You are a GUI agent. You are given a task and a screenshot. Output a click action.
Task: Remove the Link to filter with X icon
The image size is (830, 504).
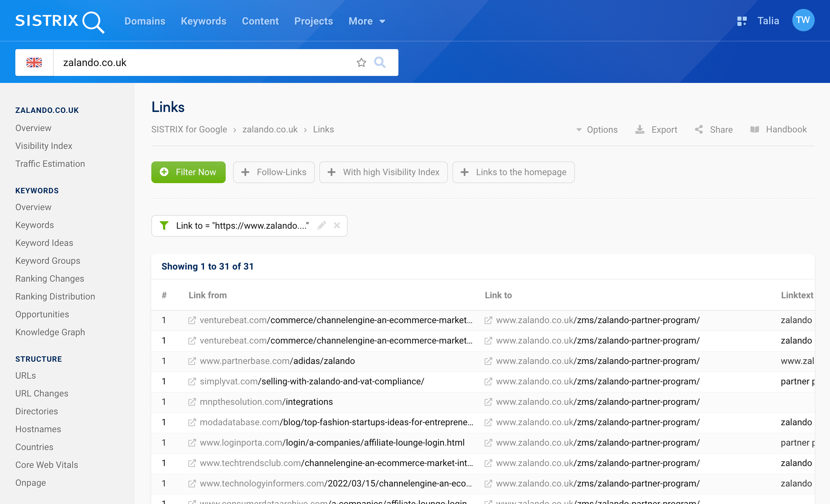click(336, 226)
